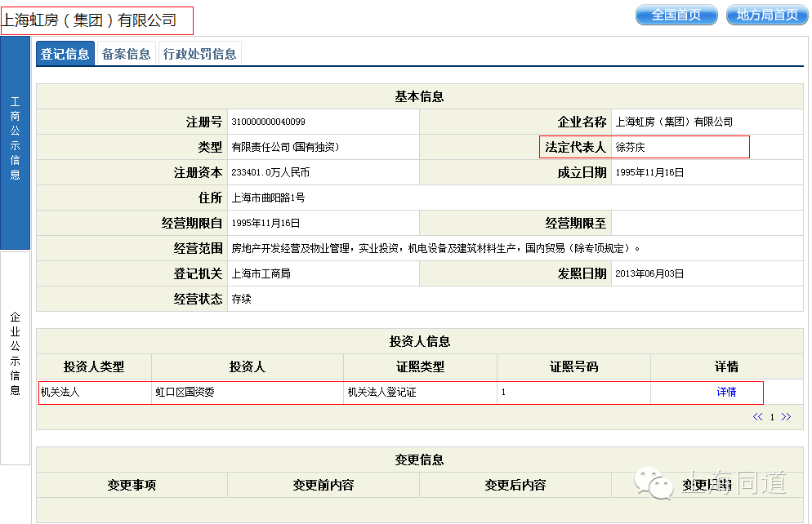Go to next investor page arrow
Viewport: 812px width, 524px height.
[x=786, y=417]
